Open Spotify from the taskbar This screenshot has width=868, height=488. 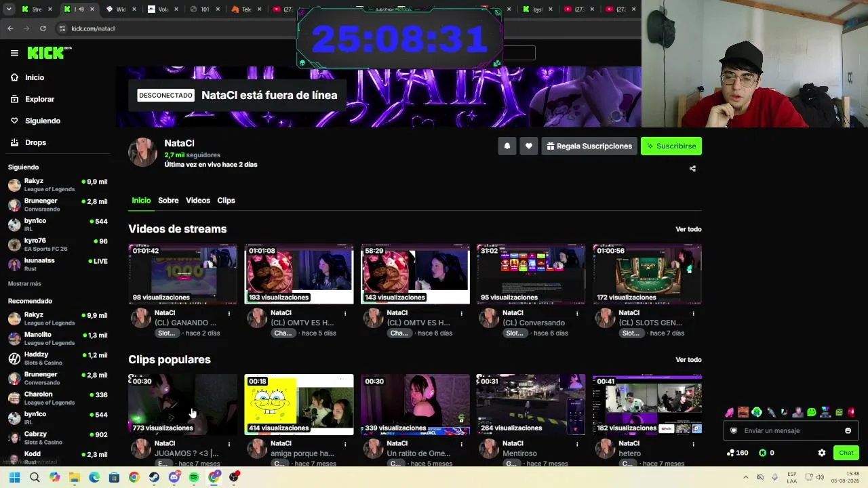194,477
